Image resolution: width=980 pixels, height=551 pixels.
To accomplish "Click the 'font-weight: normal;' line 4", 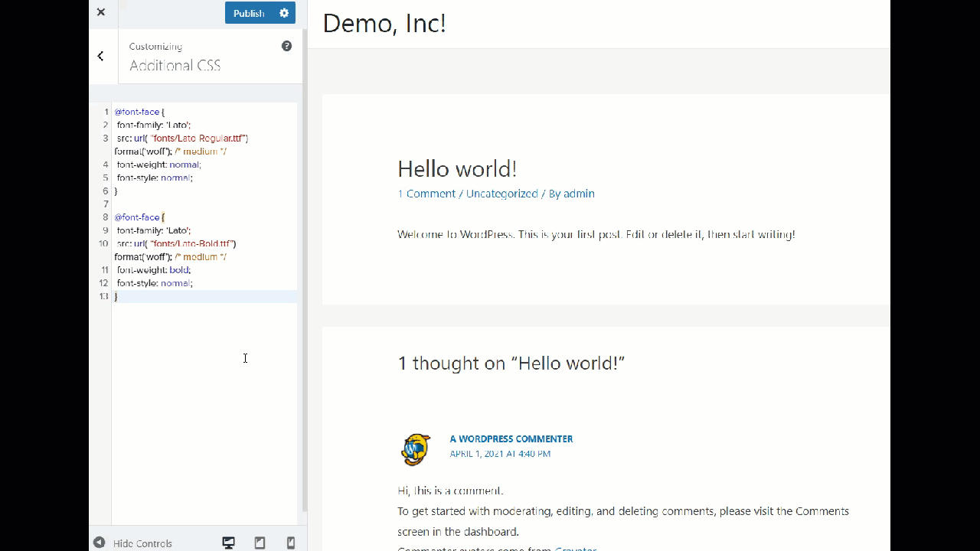I will [158, 165].
